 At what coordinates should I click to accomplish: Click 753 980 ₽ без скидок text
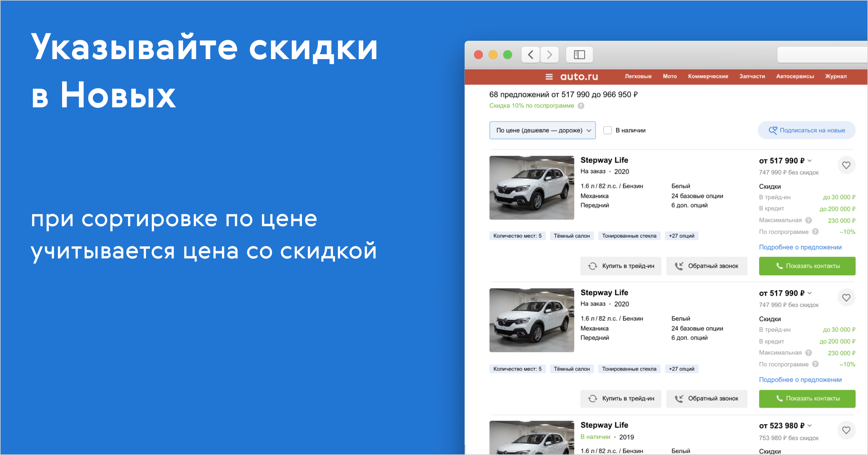click(788, 438)
